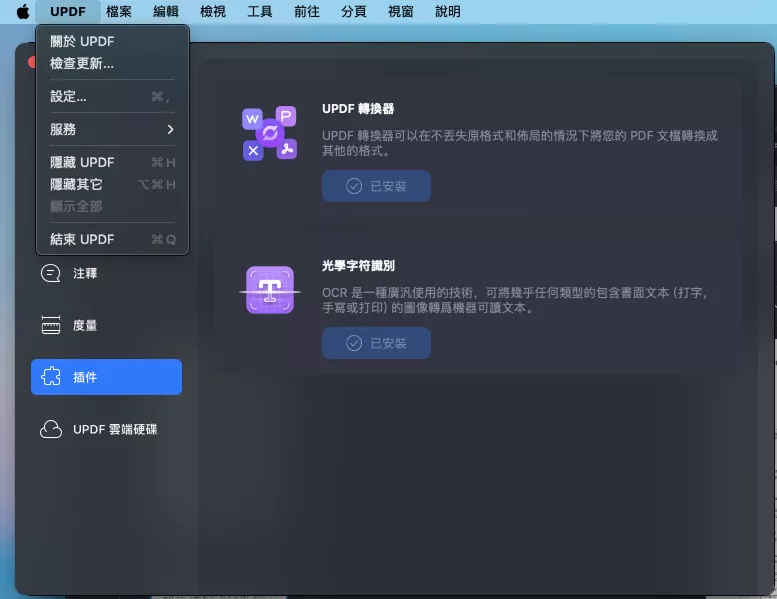Open the 編輯 menu
This screenshot has width=777, height=599.
pos(166,11)
